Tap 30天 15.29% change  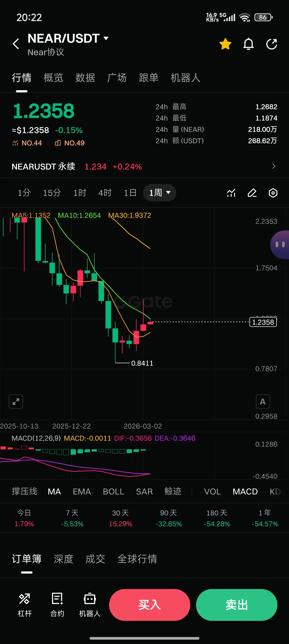(120, 518)
